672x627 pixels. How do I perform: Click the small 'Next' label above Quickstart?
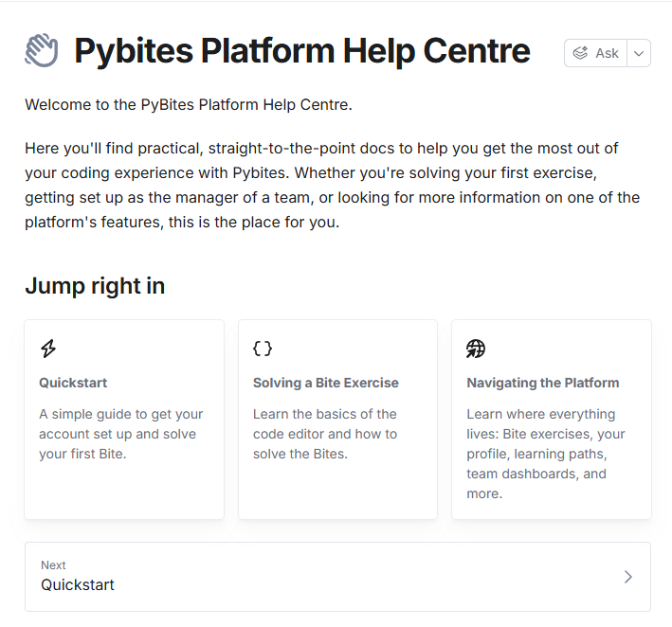click(53, 565)
